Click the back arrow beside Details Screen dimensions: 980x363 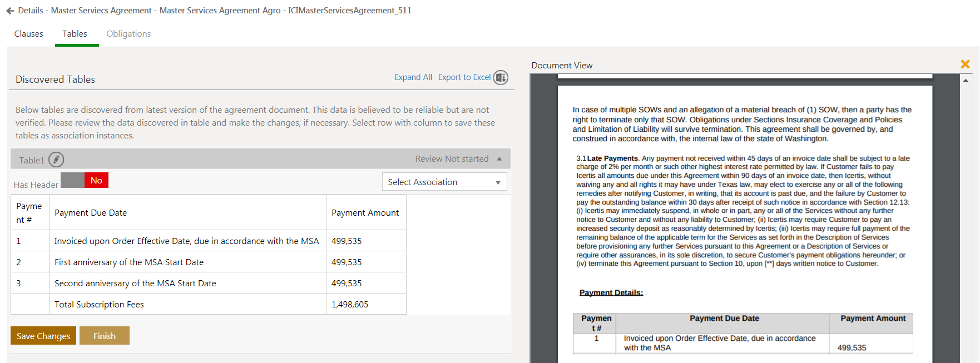pyautogui.click(x=10, y=11)
